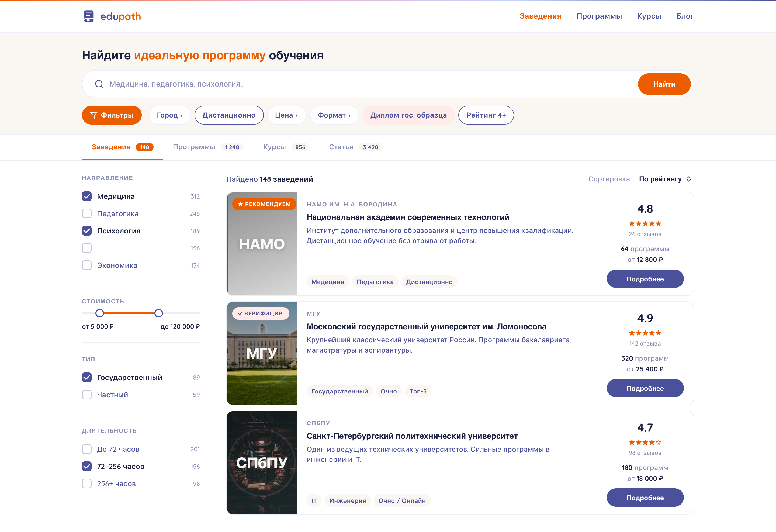Open Блог in the top navigation
This screenshot has height=532, width=776.
(x=685, y=16)
